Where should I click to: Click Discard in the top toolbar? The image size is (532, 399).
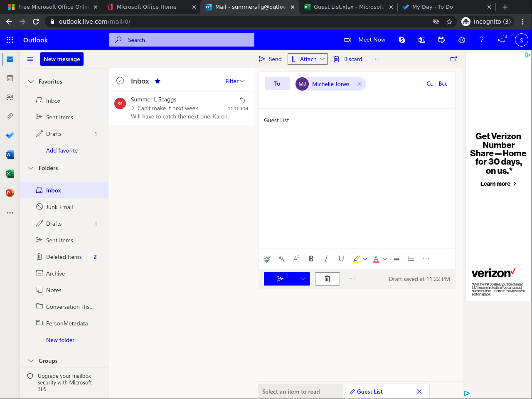348,59
